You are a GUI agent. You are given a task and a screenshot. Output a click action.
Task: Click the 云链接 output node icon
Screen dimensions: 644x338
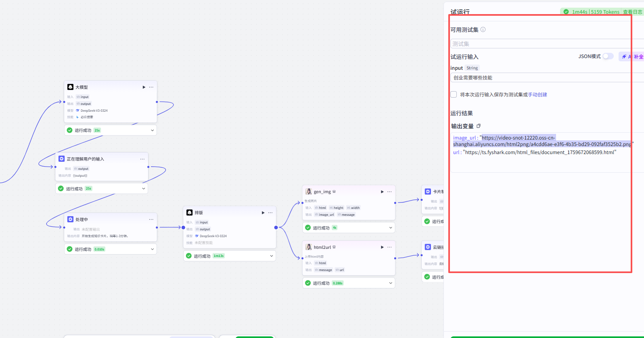tap(428, 247)
